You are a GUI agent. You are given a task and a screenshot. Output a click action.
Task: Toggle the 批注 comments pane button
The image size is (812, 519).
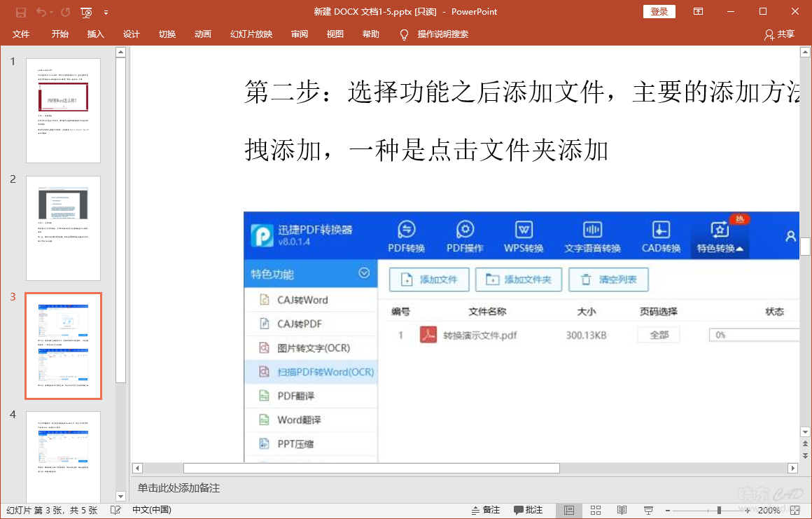click(528, 510)
